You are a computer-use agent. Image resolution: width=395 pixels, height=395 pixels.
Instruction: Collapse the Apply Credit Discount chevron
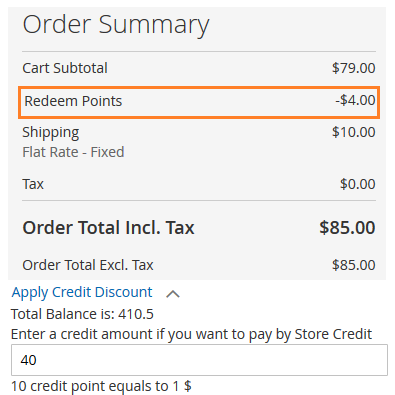173,294
